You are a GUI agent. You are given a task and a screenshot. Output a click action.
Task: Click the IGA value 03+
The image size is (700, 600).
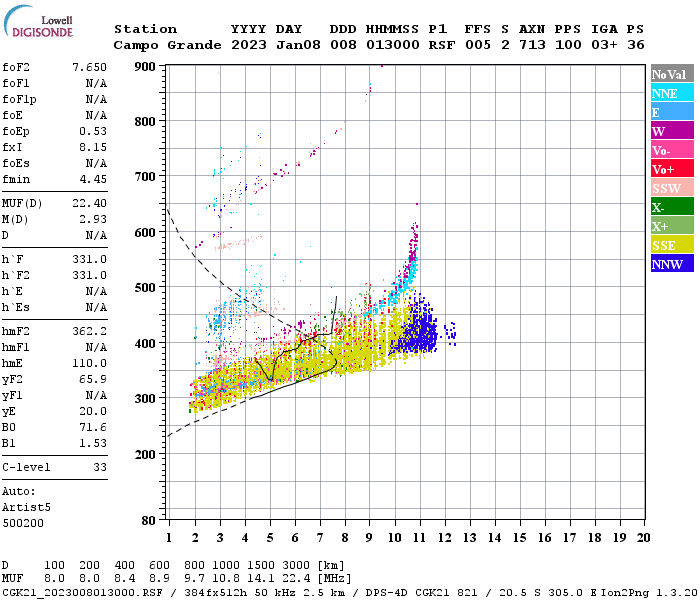tap(604, 45)
